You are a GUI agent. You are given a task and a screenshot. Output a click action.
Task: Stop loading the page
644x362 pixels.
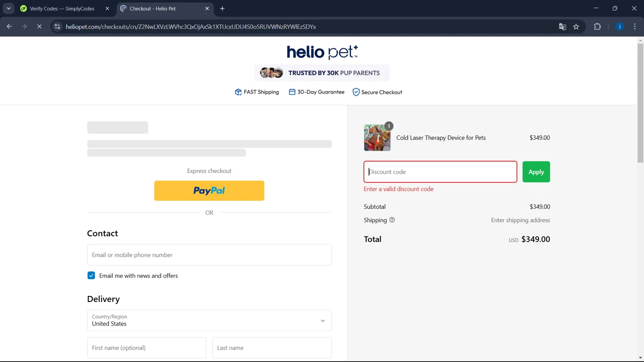(39, 27)
